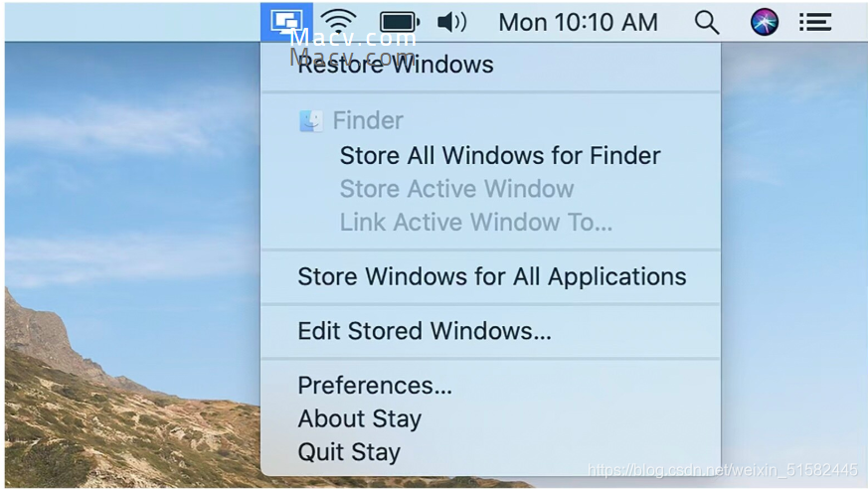Click the Finder icon in the menu
This screenshot has width=868, height=489.
pos(311,120)
